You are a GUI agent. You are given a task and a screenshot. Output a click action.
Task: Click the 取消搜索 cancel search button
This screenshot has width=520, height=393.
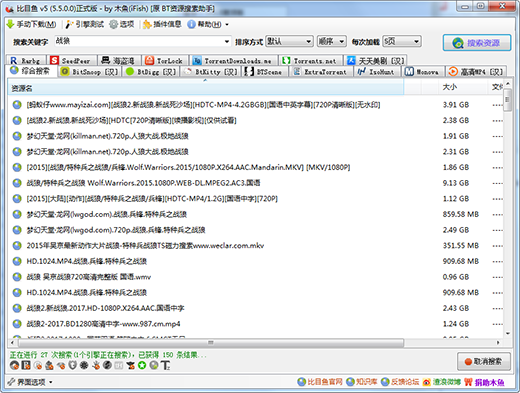coord(484,361)
